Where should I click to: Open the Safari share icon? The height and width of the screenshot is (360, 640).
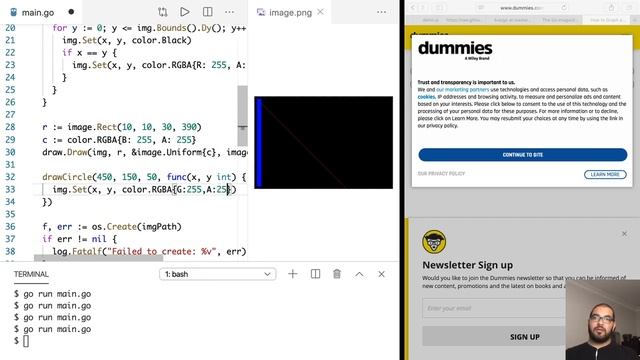[x=611, y=8]
